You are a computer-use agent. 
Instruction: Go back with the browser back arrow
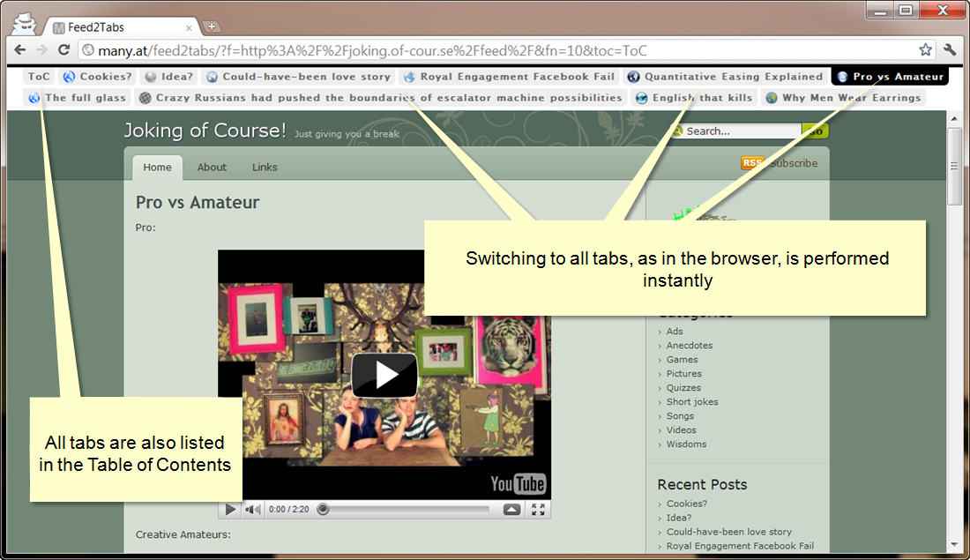19,50
